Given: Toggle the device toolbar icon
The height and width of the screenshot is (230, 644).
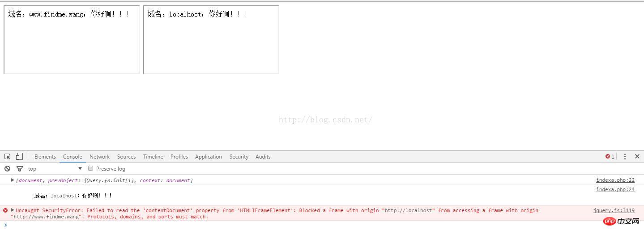Looking at the screenshot, I should tap(19, 156).
